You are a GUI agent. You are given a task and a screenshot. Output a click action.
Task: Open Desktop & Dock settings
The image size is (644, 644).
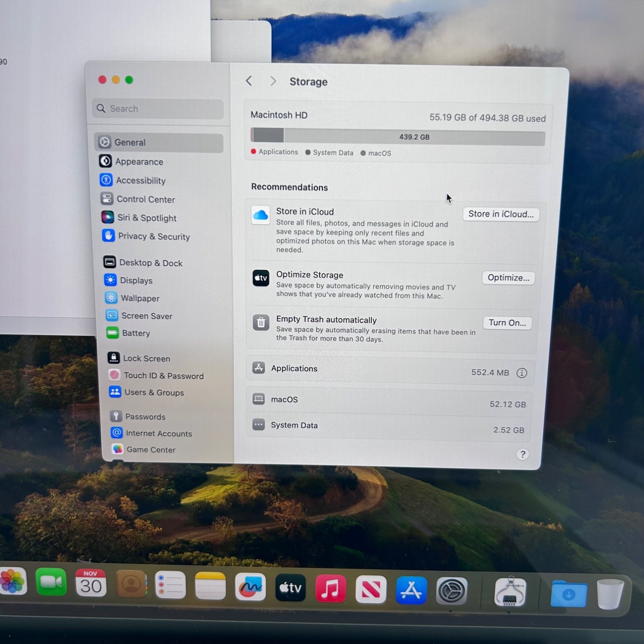point(151,263)
